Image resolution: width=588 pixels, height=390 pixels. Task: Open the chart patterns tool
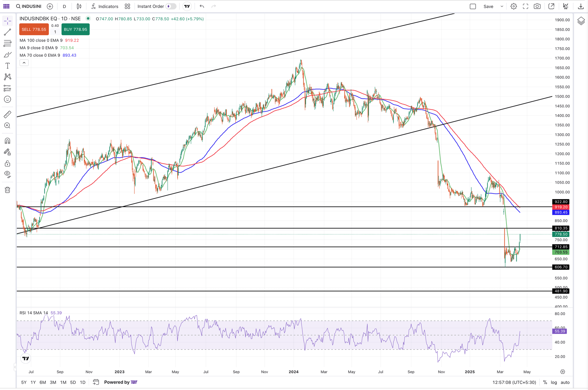click(7, 77)
